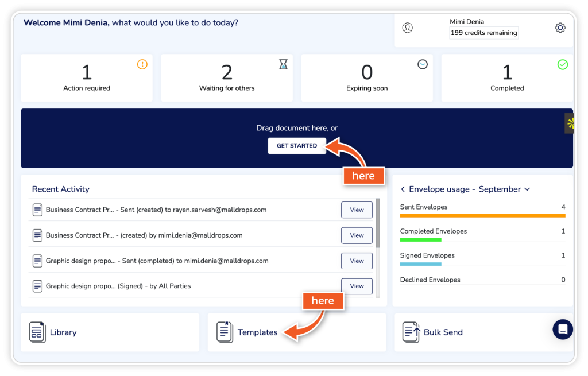
Task: Click the Templates document icon
Action: click(225, 332)
